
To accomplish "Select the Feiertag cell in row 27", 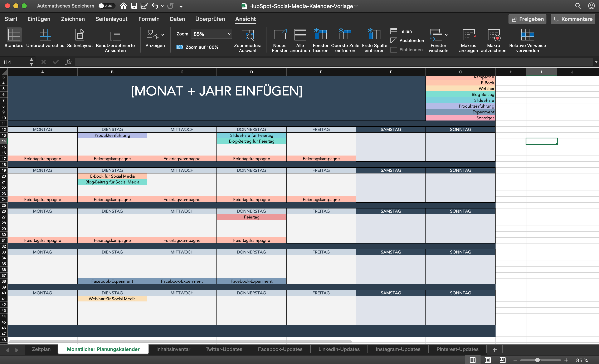I will coord(251,217).
